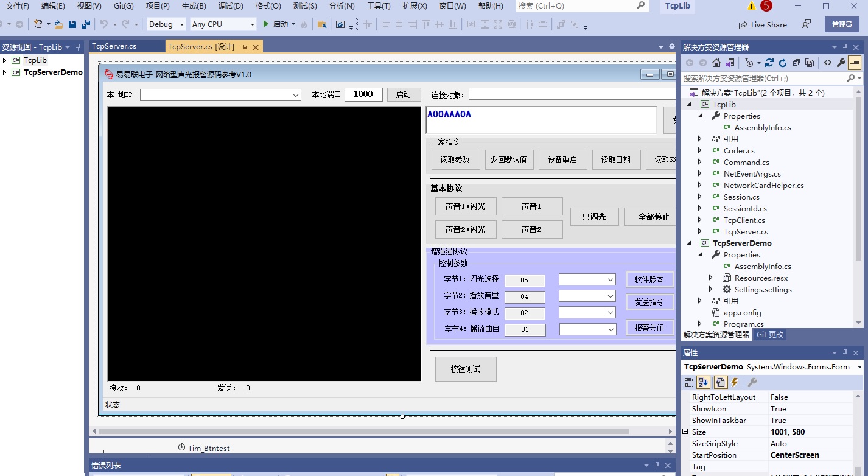Toggle the preview selected items button

855,63
